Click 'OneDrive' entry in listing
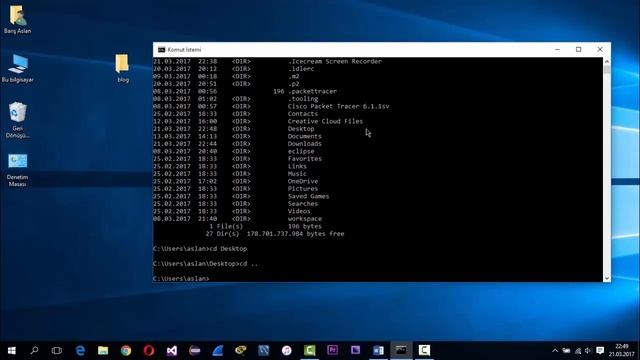 [x=303, y=181]
